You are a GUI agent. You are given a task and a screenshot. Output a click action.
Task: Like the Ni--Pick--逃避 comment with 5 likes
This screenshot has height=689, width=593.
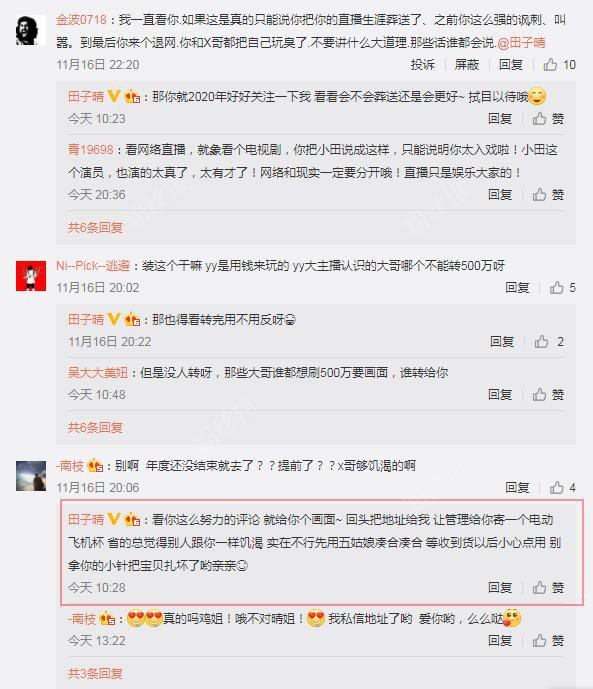(563, 288)
